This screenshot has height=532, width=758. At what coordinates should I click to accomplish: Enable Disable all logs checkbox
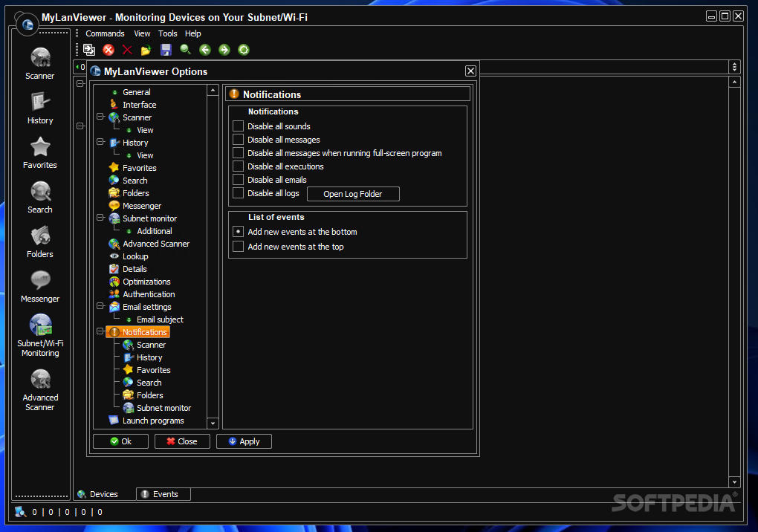coord(238,192)
